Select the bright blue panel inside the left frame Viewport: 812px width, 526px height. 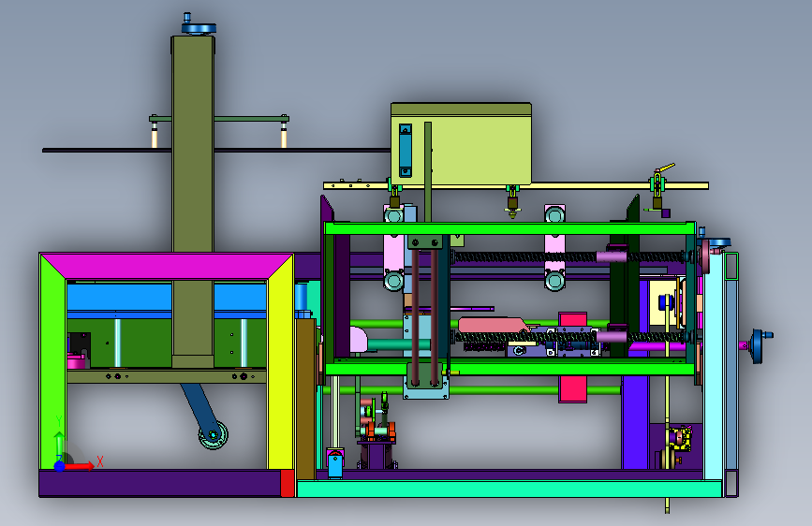(119, 297)
